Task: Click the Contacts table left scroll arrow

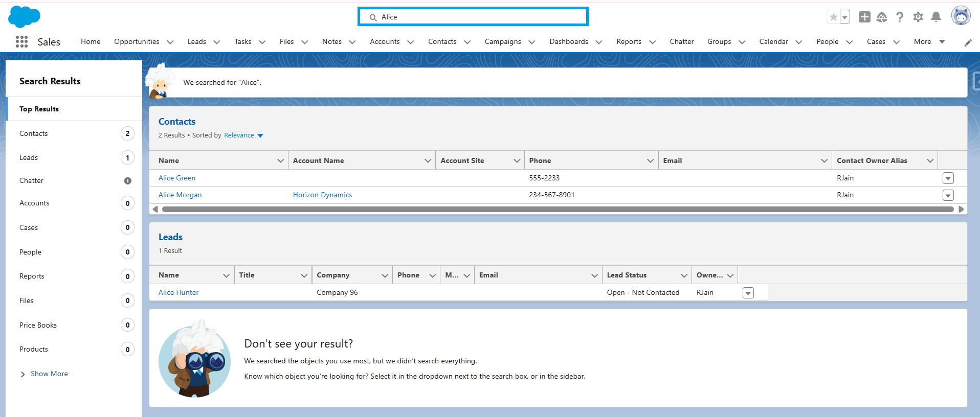Action: click(x=155, y=209)
